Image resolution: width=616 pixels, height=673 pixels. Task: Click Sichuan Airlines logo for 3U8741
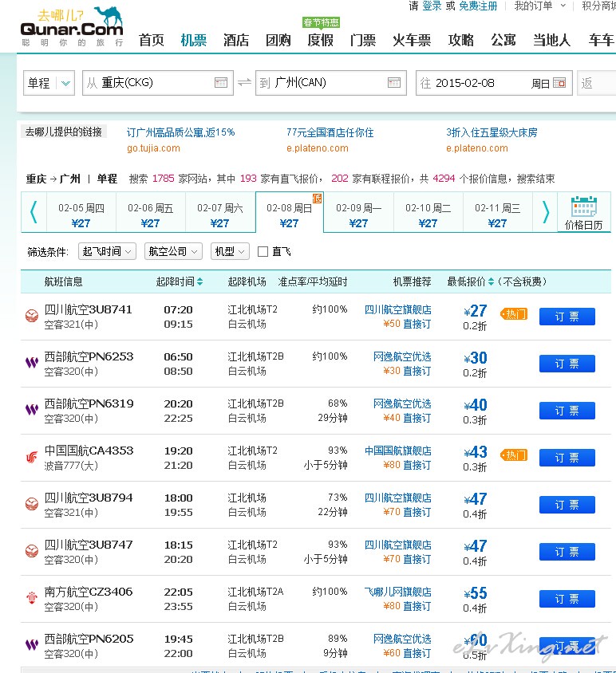click(x=32, y=316)
